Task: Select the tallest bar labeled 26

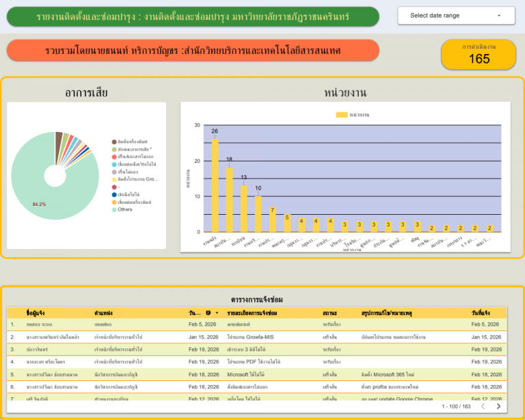Action: tap(215, 185)
